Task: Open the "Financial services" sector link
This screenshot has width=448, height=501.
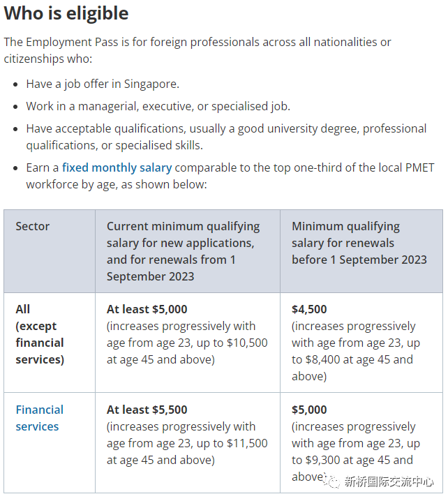Action: point(39,418)
